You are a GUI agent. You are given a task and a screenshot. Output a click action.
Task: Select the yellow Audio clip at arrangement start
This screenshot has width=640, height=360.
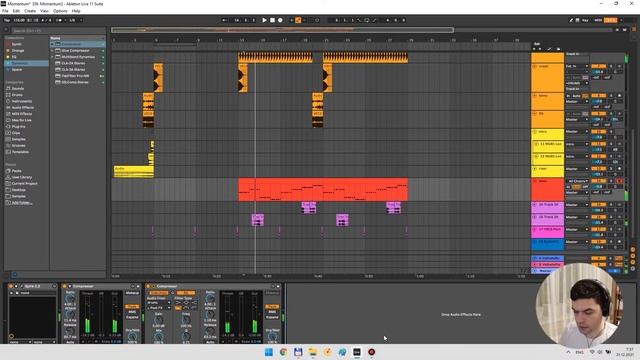click(133, 172)
